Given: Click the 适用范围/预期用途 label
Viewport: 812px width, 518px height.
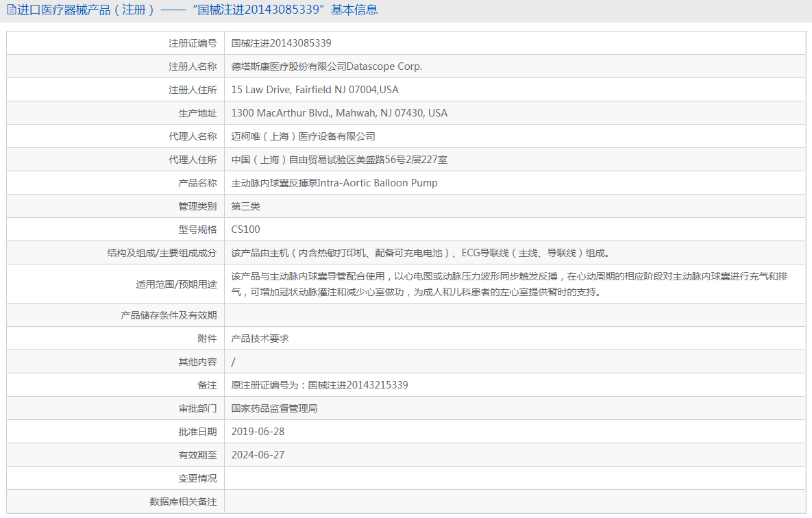Looking at the screenshot, I should point(177,284).
